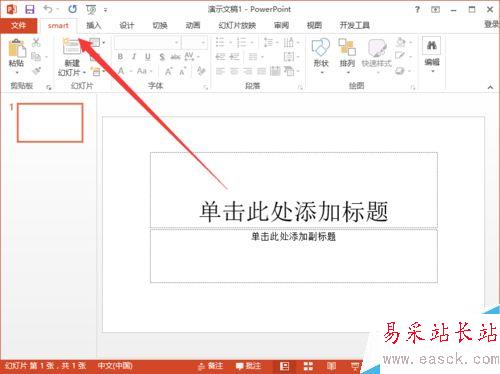Switch to the 设计 (Design) tab
This screenshot has height=374, width=500.
[127, 25]
